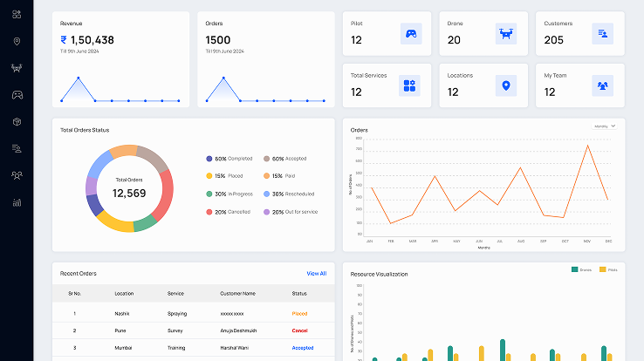Screen dimensions: 644x361
Task: Click the Training service cell
Action: pyautogui.click(x=176, y=348)
